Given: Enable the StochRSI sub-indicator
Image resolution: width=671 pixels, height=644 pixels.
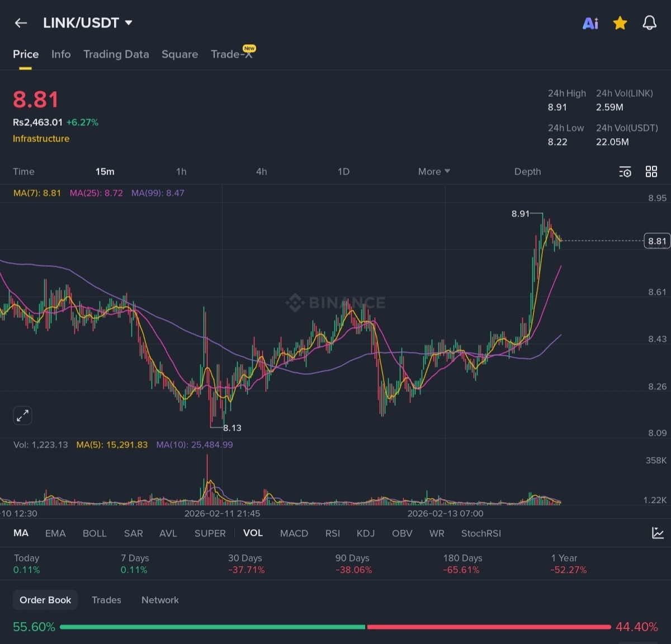Looking at the screenshot, I should [481, 533].
